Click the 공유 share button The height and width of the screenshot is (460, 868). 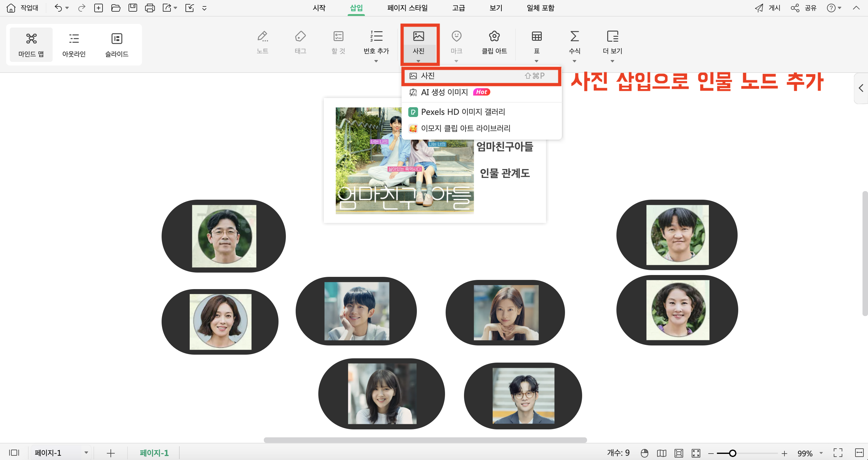804,8
